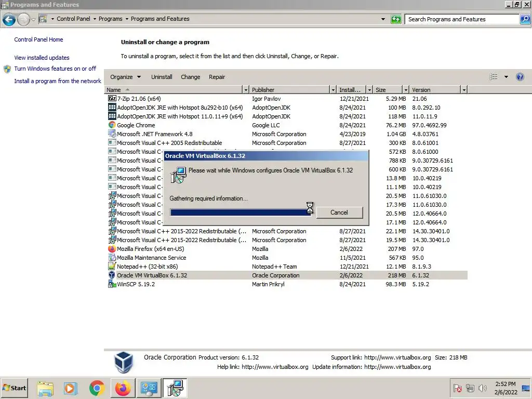Click the Programs and Features breadcrumb
The width and height of the screenshot is (532, 399).
coord(160,19)
